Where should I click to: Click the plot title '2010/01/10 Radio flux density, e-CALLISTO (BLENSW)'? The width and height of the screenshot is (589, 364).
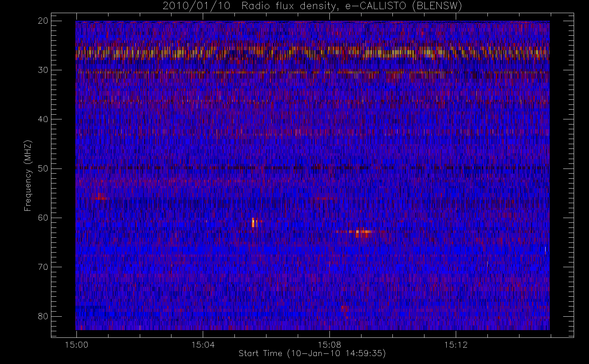(312, 6)
